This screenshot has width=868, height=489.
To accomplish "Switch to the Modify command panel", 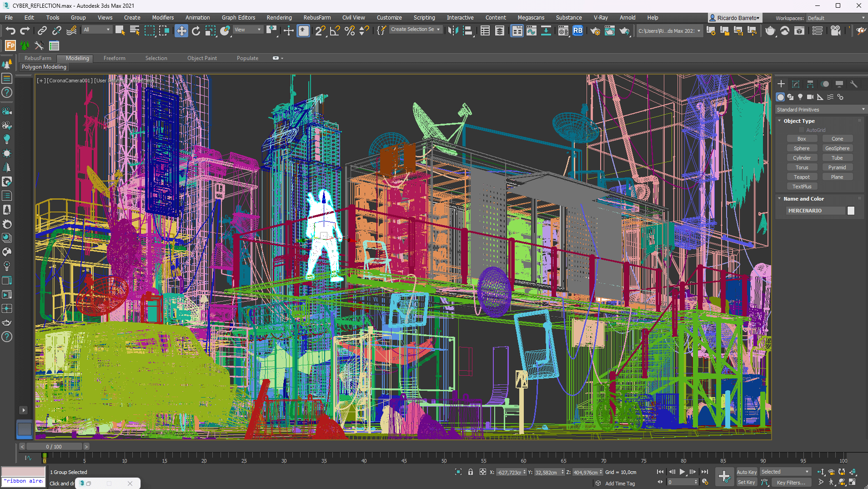I will 796,84.
